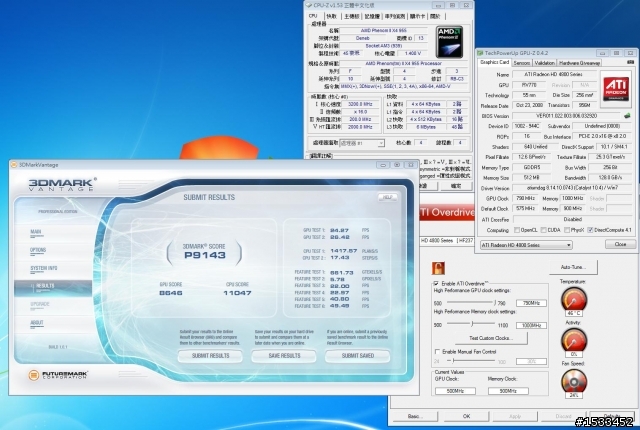Image resolution: width=640 pixels, height=430 pixels.
Task: Open the fourth CPU-Z tab (memory)
Action: click(x=372, y=16)
